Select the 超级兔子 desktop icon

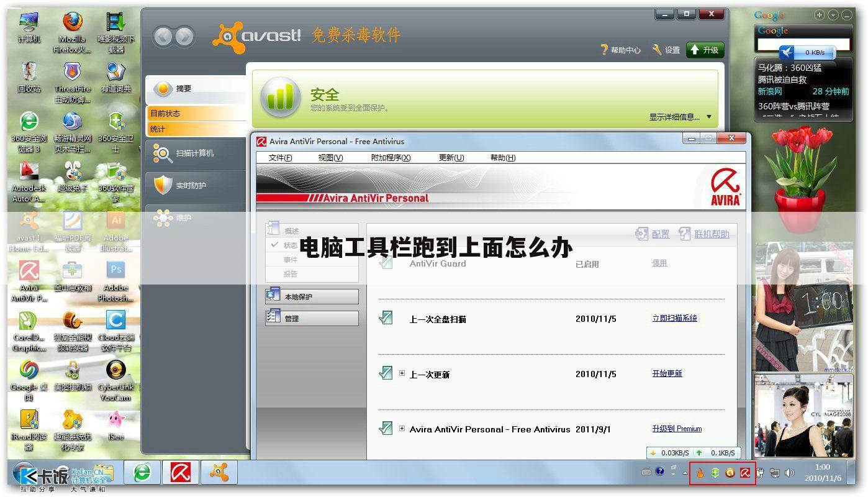(72, 176)
